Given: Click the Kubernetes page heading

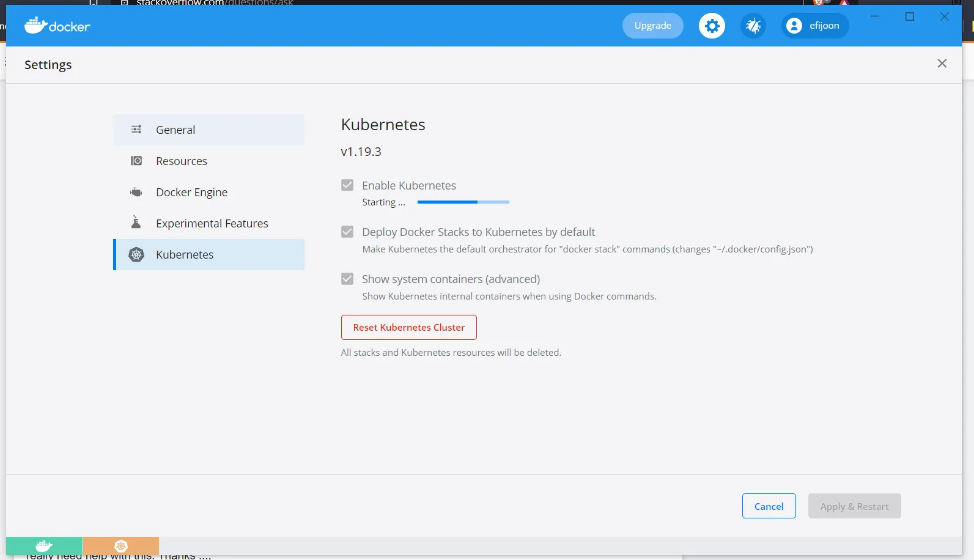Looking at the screenshot, I should click(383, 125).
